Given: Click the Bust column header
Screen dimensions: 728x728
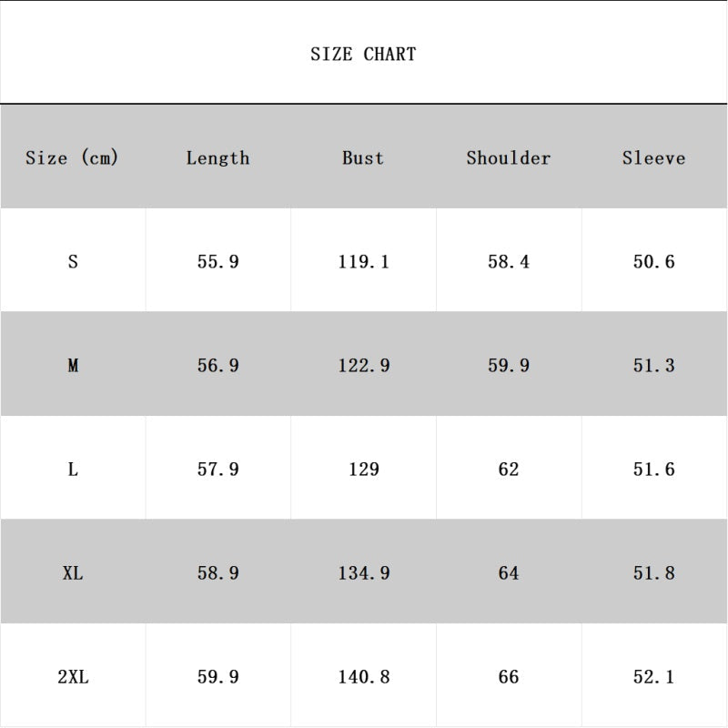Looking at the screenshot, I should (x=363, y=157).
